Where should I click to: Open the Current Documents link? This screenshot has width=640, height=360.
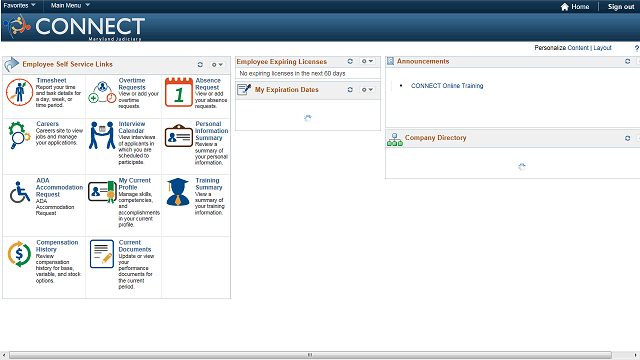point(135,246)
